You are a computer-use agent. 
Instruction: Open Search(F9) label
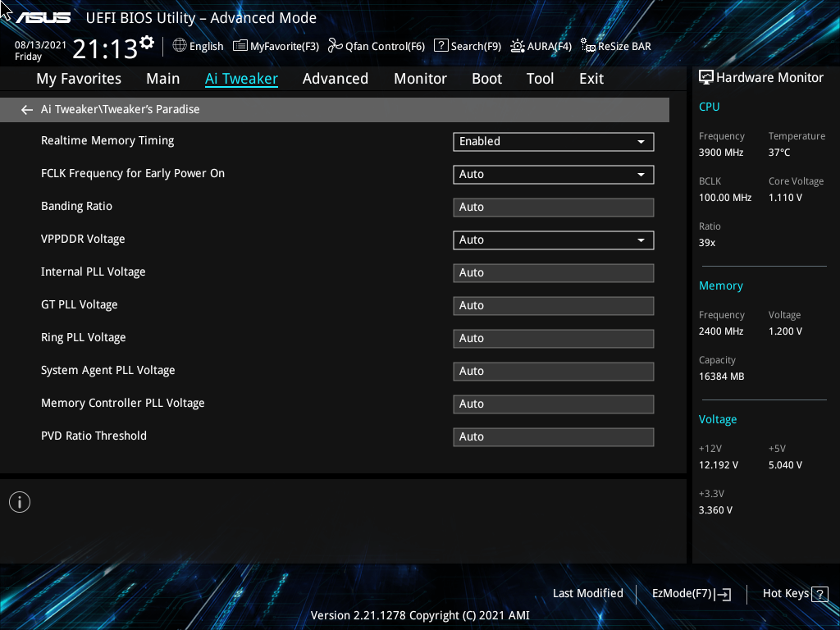pyautogui.click(x=476, y=47)
